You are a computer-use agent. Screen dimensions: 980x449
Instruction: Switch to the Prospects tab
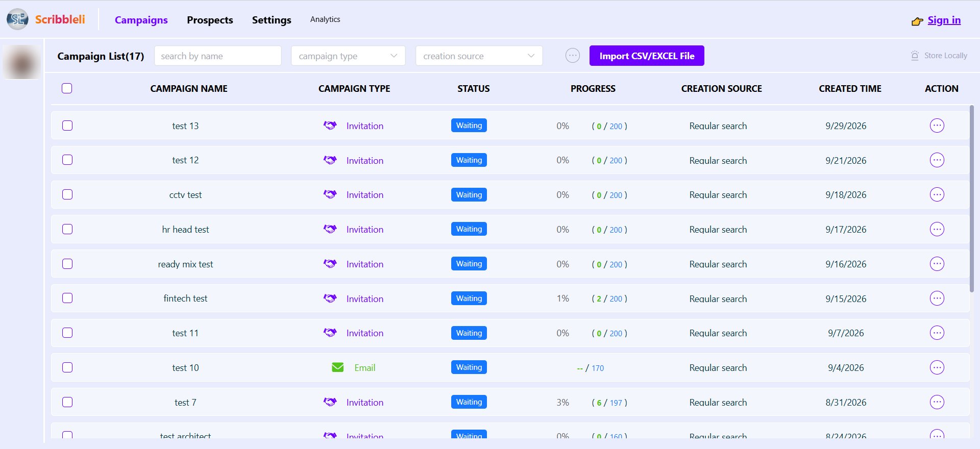point(210,20)
